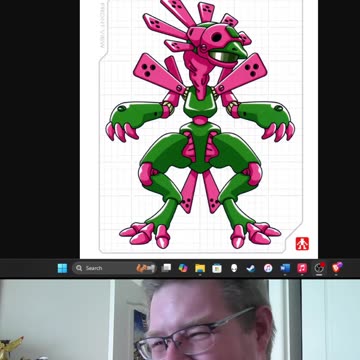Viewport: 360px width, 360px height.
Task: Open Microsoft Word from the taskbar
Action: pos(285,268)
